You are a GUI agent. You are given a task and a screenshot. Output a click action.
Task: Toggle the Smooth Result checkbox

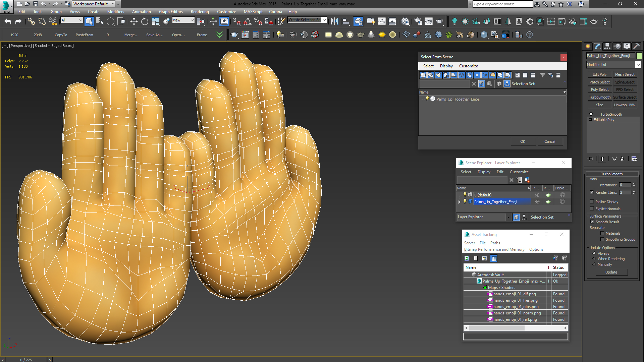(x=592, y=222)
